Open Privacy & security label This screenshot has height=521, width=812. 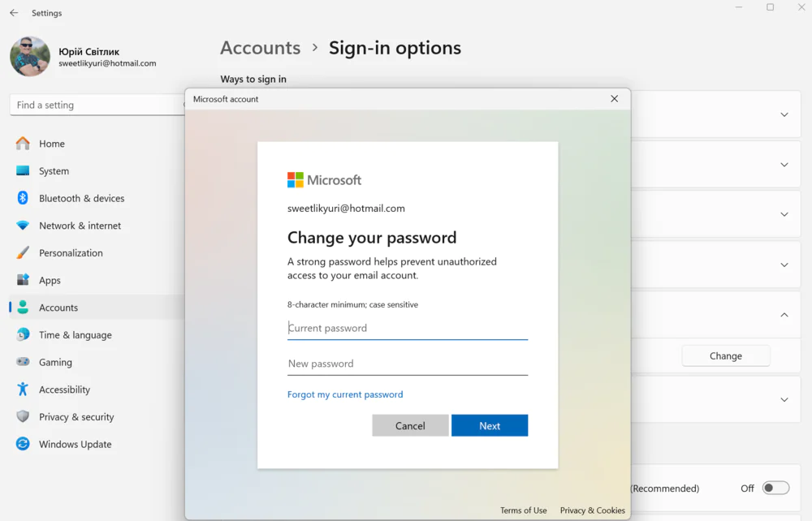pyautogui.click(x=76, y=417)
